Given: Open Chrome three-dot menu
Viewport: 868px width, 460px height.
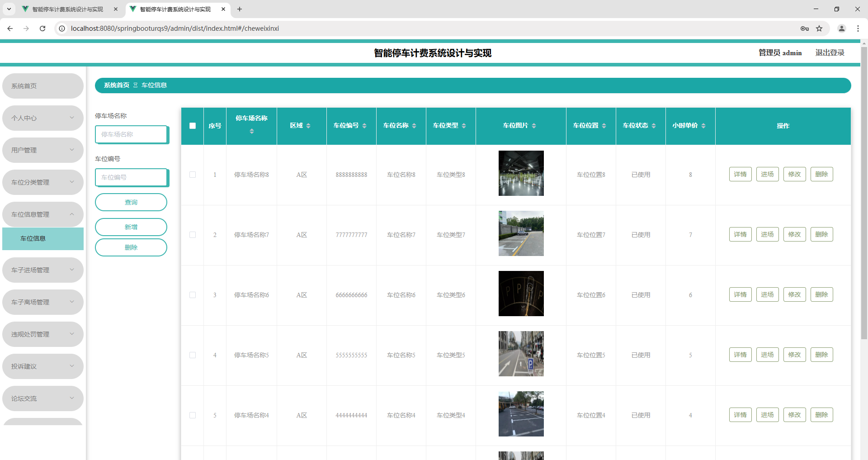Looking at the screenshot, I should [x=858, y=28].
